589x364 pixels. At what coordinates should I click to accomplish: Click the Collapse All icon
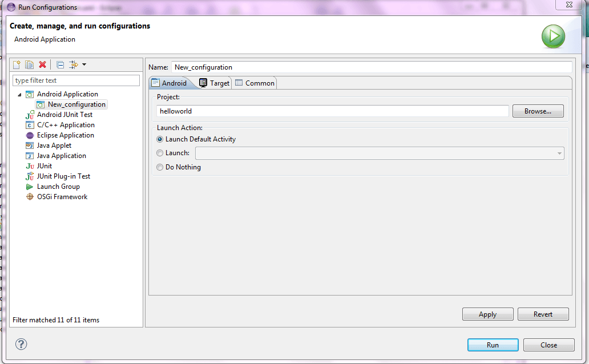60,64
